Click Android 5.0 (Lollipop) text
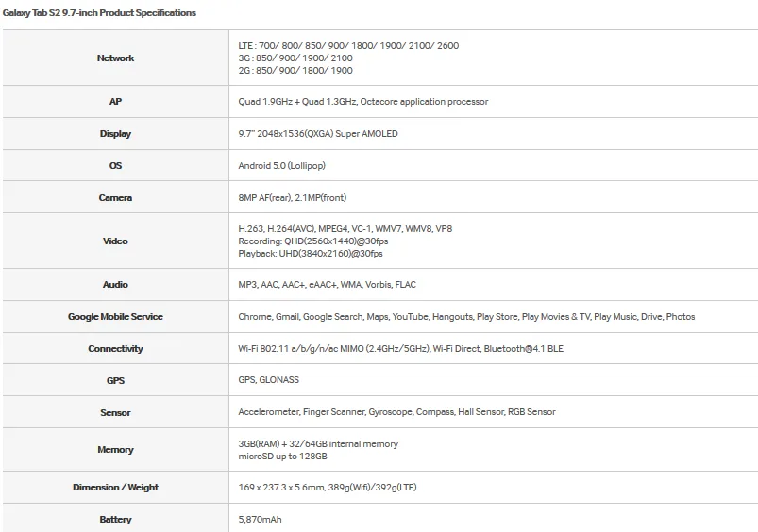Image resolution: width=758 pixels, height=532 pixels. 282,166
